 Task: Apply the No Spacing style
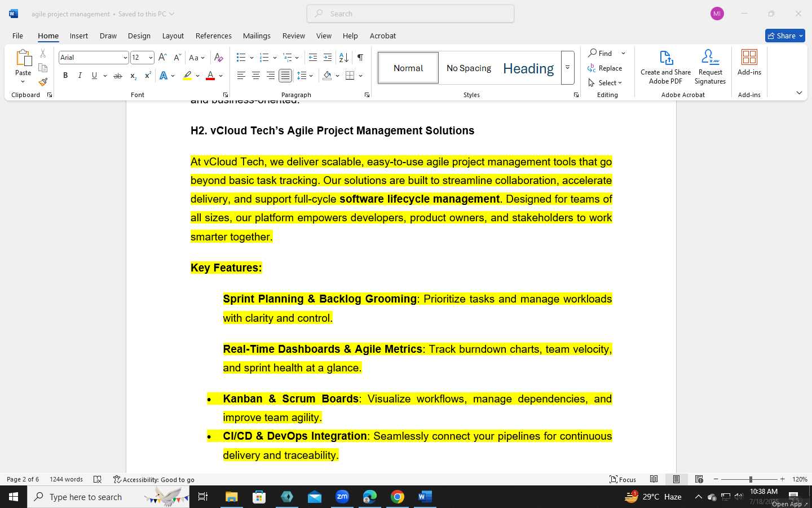pyautogui.click(x=469, y=68)
